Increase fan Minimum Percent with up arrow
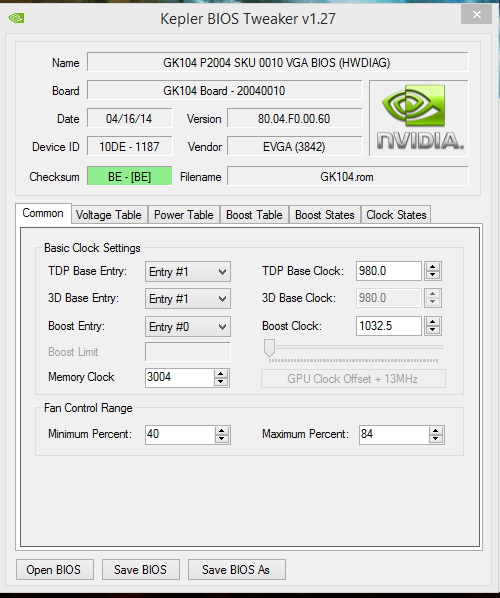The width and height of the screenshot is (500, 598). pyautogui.click(x=222, y=431)
